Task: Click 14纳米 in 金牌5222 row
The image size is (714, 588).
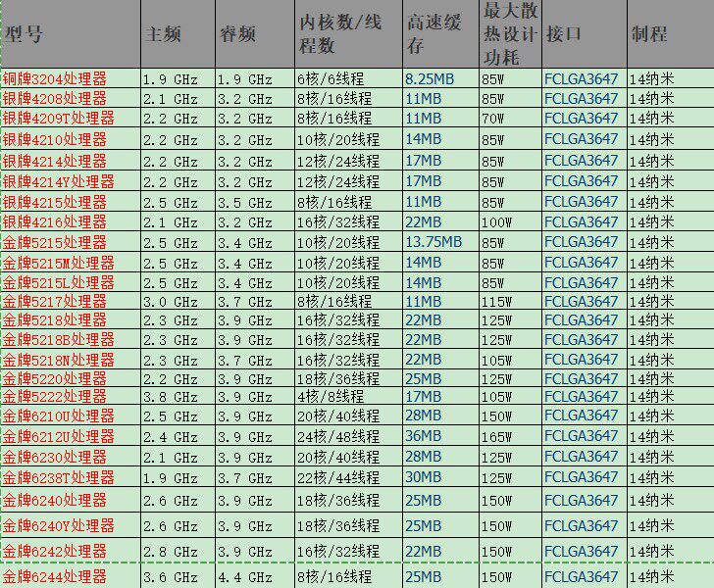Action: click(651, 397)
